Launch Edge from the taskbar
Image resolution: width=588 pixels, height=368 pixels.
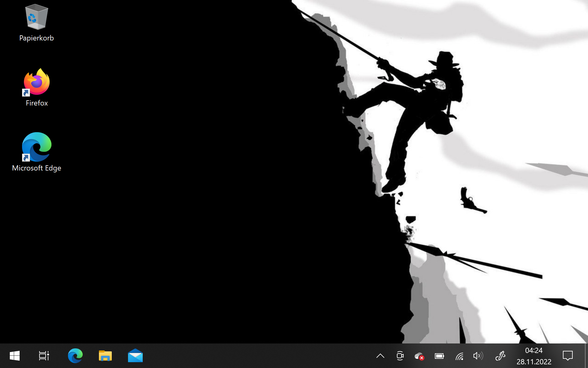pyautogui.click(x=75, y=356)
